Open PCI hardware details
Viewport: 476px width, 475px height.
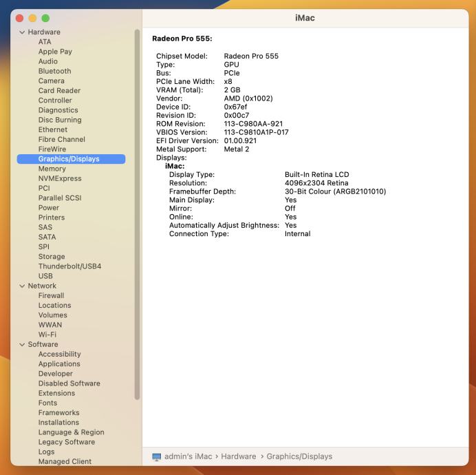pos(44,188)
